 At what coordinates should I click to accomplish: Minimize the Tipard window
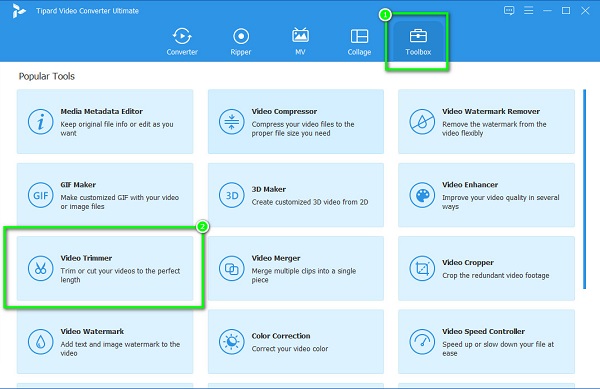[x=547, y=11]
